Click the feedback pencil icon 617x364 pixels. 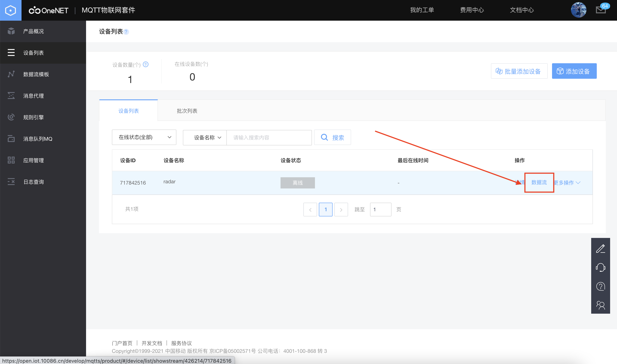(601, 249)
